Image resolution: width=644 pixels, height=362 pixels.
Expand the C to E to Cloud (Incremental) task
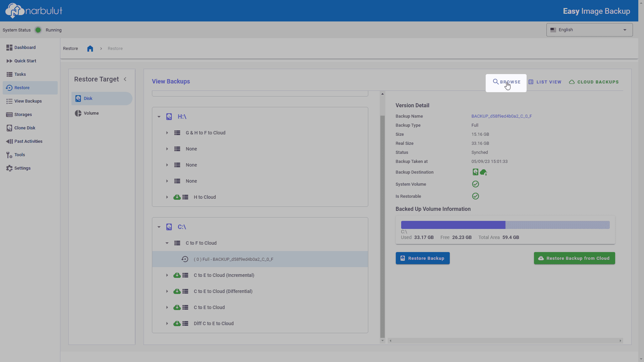coord(167,275)
